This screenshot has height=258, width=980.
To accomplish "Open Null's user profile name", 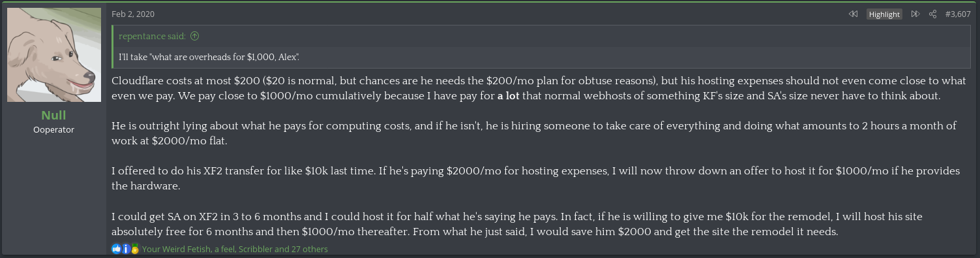I will (x=54, y=115).
